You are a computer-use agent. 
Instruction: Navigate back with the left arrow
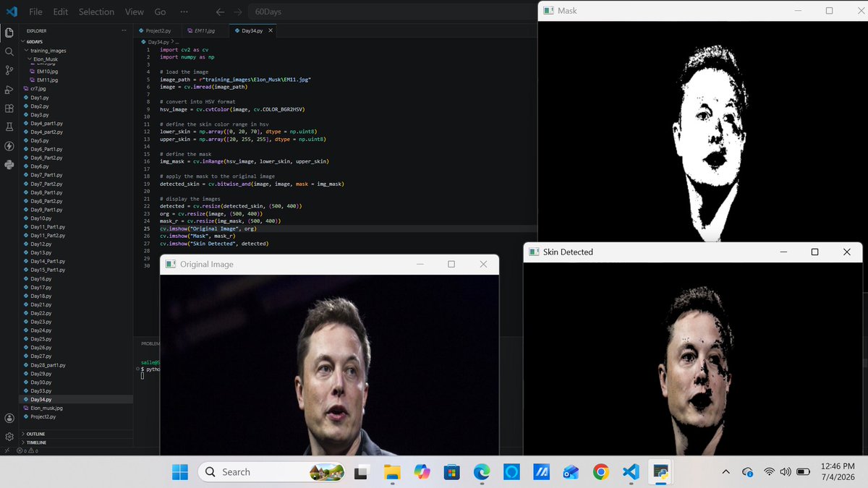(x=220, y=12)
